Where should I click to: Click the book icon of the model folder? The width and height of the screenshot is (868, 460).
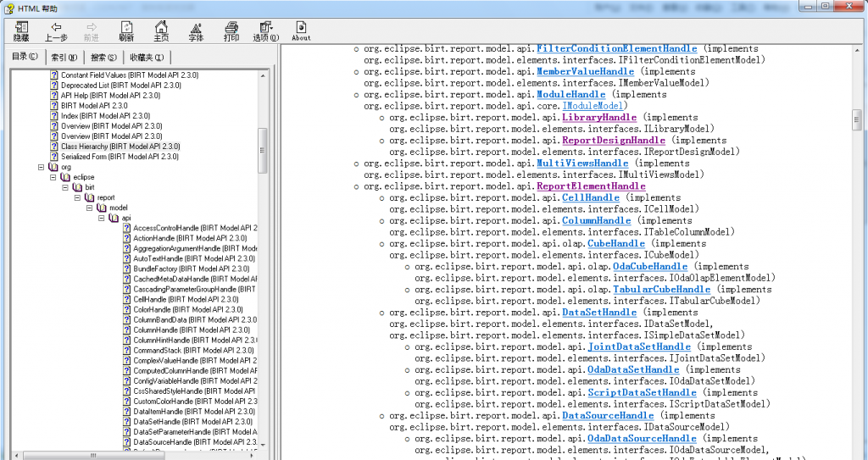point(102,208)
